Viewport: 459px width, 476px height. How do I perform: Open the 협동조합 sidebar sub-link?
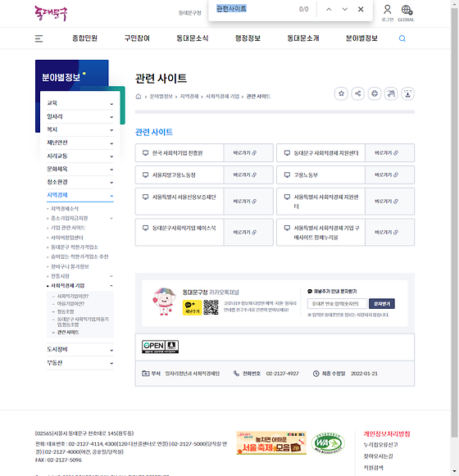coord(66,311)
